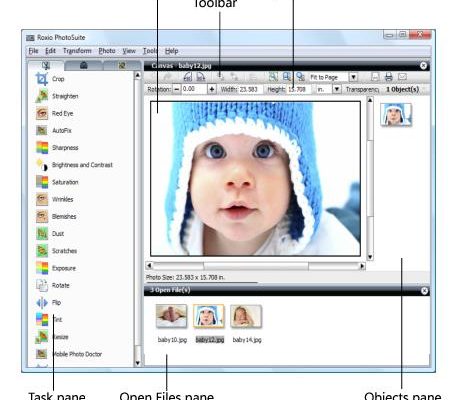Launch Mobile Photo Doctor
The height and width of the screenshot is (400, 462).
69,354
